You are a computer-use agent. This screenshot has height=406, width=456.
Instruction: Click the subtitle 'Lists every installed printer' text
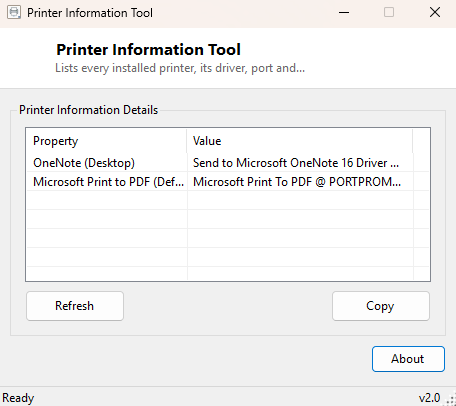coord(180,68)
